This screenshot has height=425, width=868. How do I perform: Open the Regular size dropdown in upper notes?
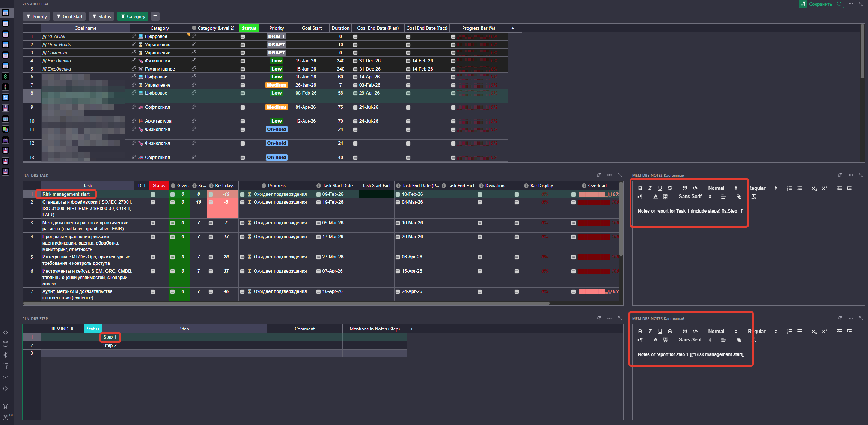[762, 188]
